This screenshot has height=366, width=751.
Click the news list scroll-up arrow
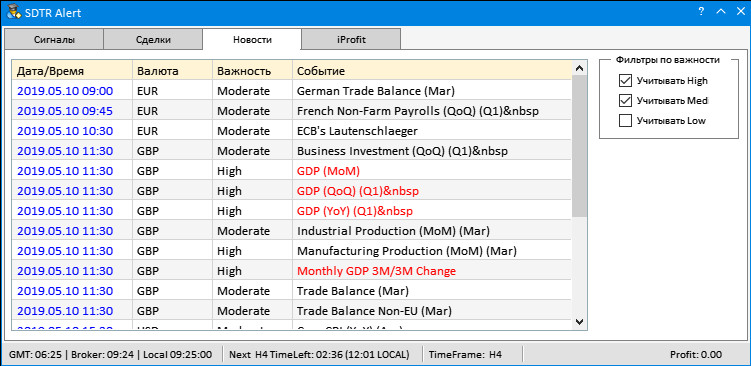tap(580, 69)
